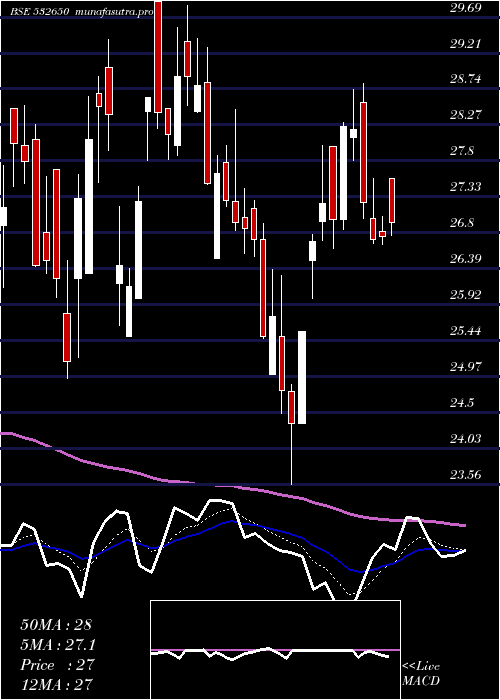500x700 pixels.
Task: Select the 27.33 price axis label
Action: pyautogui.click(x=466, y=187)
